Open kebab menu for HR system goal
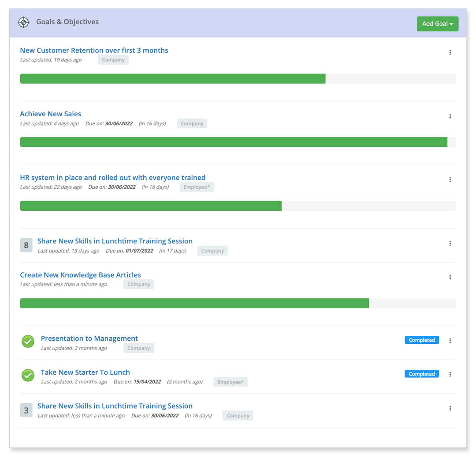This screenshot has width=476, height=458. 450,180
